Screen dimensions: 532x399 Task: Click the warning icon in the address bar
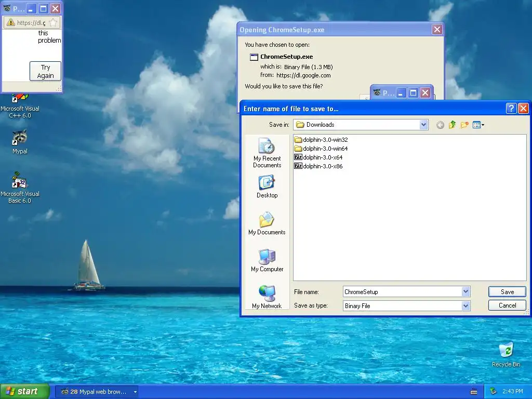[10, 22]
